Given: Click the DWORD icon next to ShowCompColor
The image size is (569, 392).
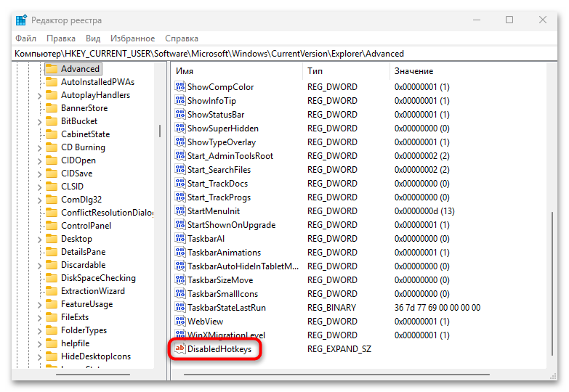Looking at the screenshot, I should [x=180, y=86].
